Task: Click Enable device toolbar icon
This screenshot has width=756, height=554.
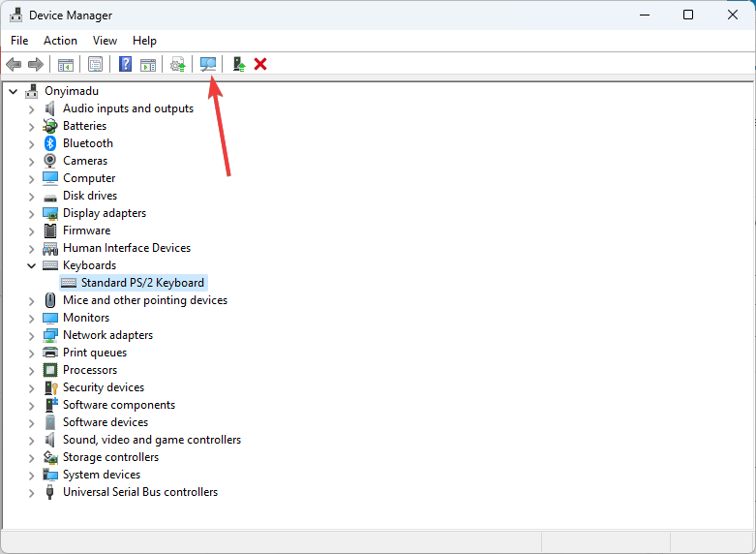Action: click(239, 64)
